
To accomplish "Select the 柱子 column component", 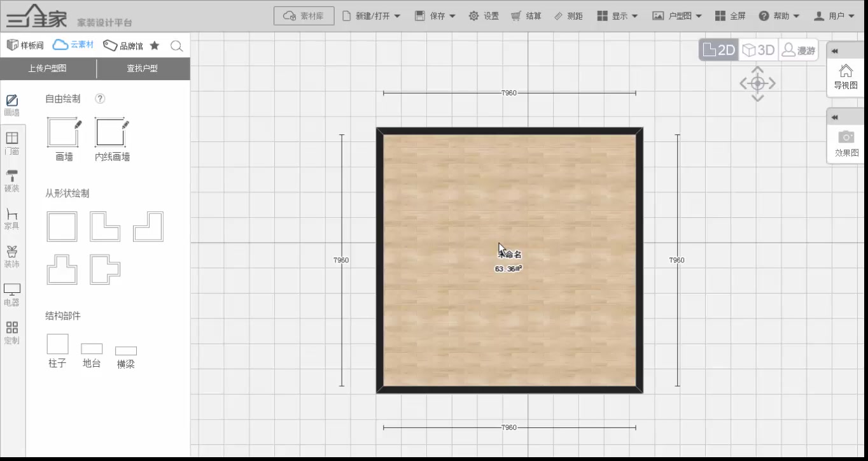I will point(57,351).
